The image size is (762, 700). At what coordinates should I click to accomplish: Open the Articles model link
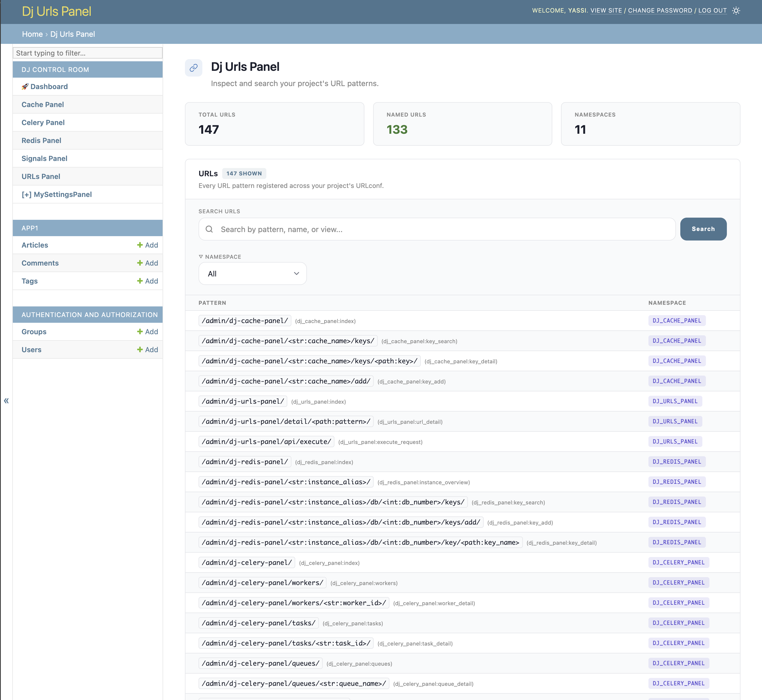point(35,245)
